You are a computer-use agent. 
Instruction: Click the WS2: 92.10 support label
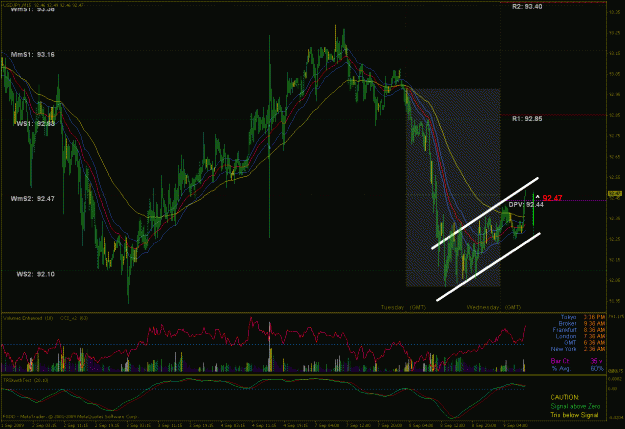coord(35,274)
